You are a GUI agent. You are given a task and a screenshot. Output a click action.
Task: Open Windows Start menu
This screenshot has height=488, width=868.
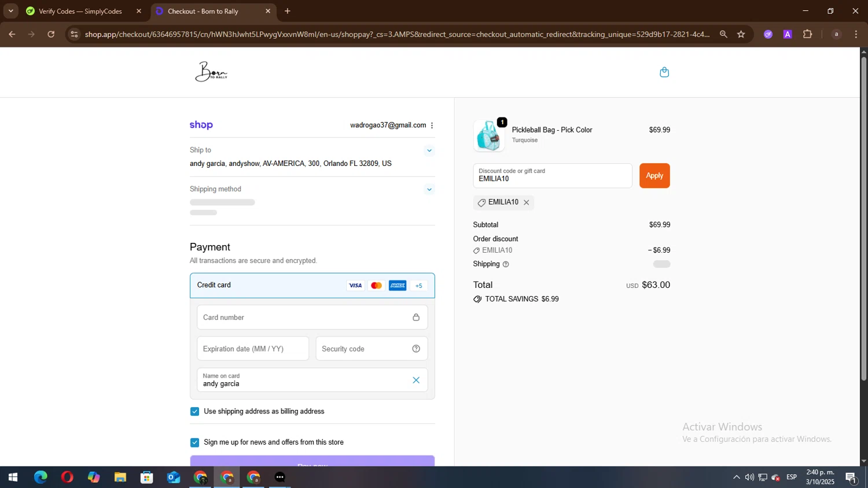13,478
